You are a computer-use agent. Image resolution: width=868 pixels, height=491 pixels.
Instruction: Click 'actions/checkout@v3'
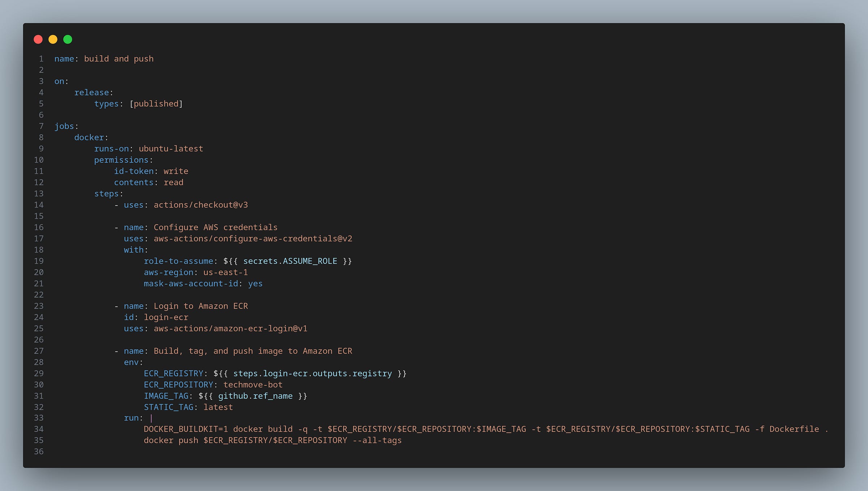tap(201, 205)
